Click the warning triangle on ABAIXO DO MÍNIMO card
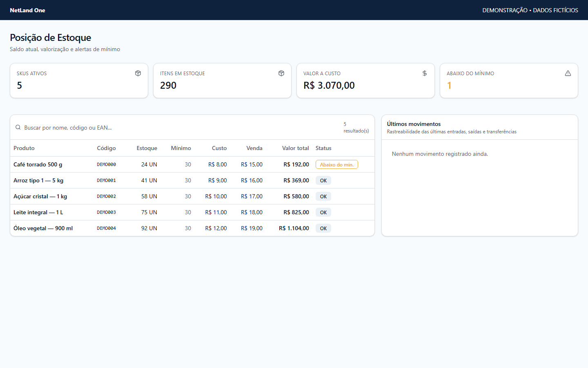This screenshot has width=588, height=368. pos(568,73)
